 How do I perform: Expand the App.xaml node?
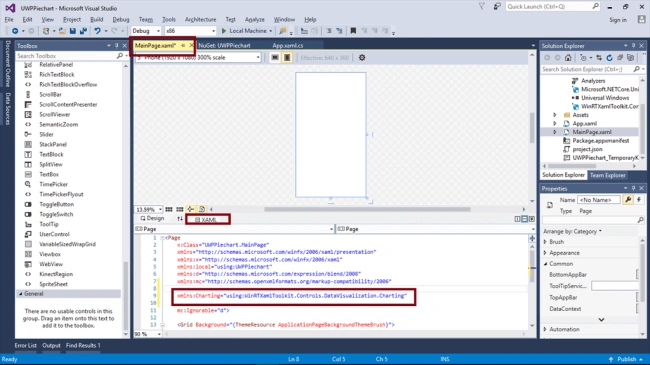point(555,124)
